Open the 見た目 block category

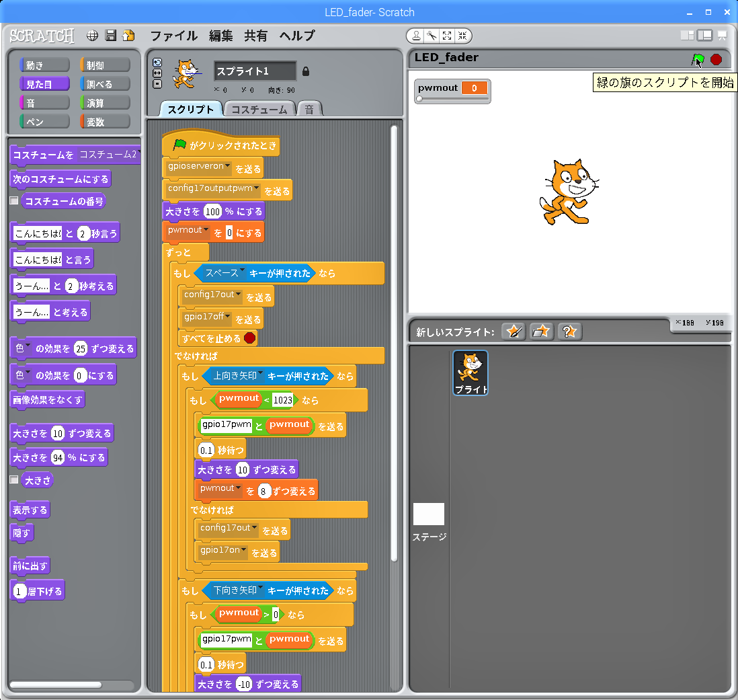click(x=45, y=84)
